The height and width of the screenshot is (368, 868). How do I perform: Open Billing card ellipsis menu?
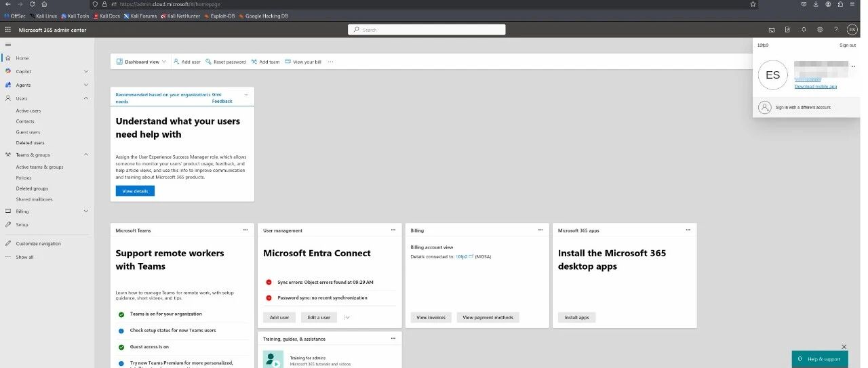[x=541, y=230]
